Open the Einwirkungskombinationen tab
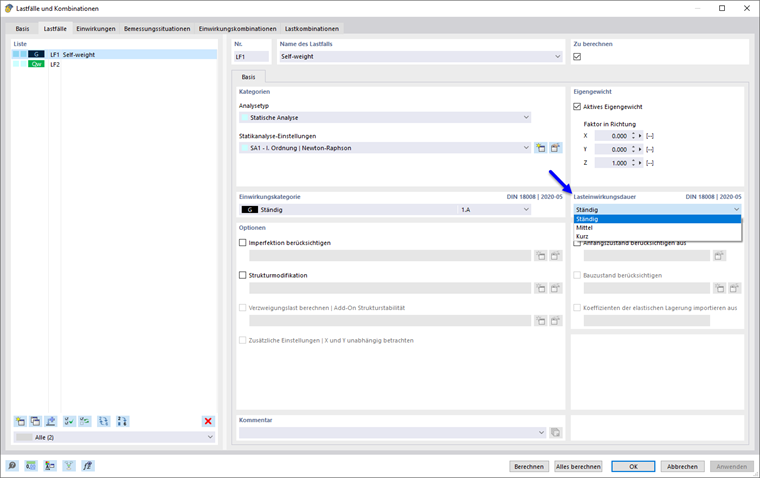The height and width of the screenshot is (478, 760). pyautogui.click(x=238, y=29)
